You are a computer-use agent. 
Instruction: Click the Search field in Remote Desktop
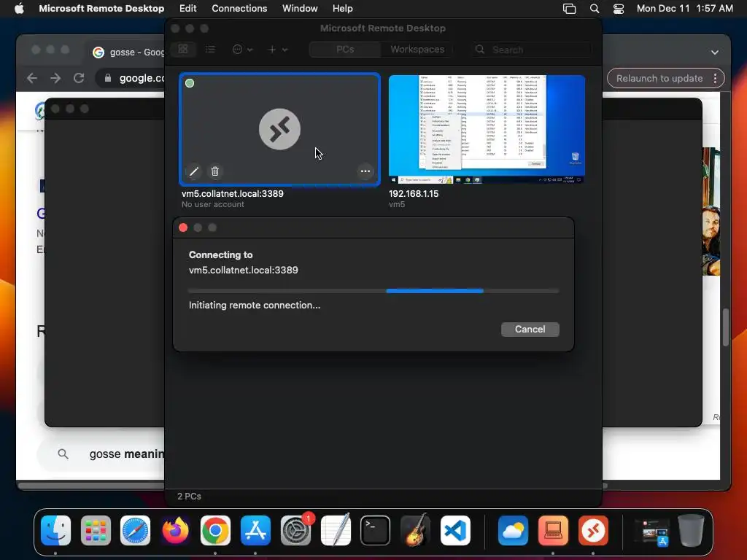coord(532,50)
